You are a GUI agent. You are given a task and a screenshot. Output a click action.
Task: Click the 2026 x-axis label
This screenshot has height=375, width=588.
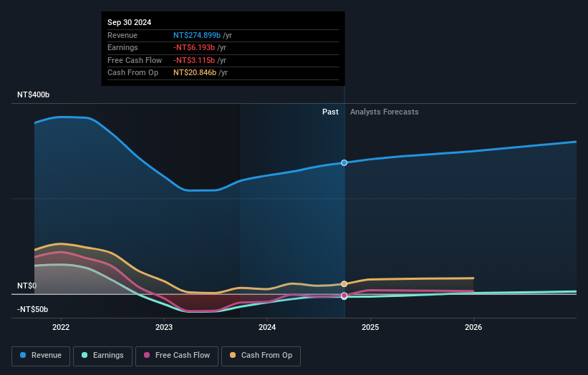pyautogui.click(x=473, y=327)
